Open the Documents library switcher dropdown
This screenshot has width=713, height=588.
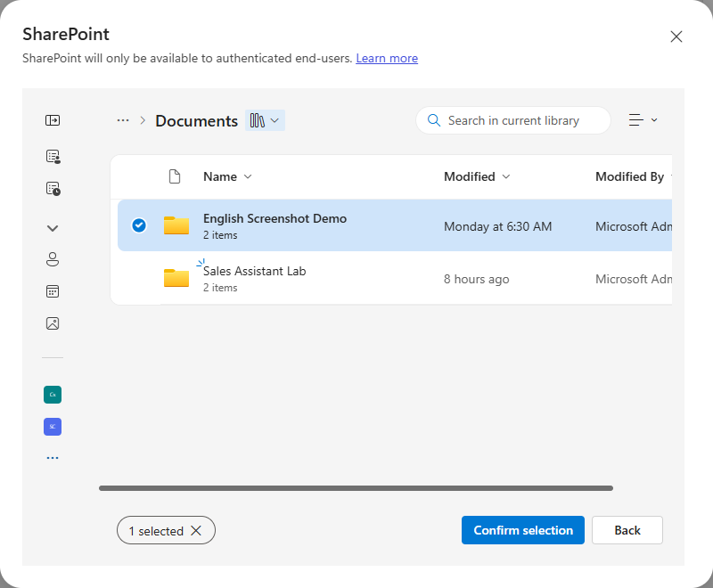tap(265, 120)
